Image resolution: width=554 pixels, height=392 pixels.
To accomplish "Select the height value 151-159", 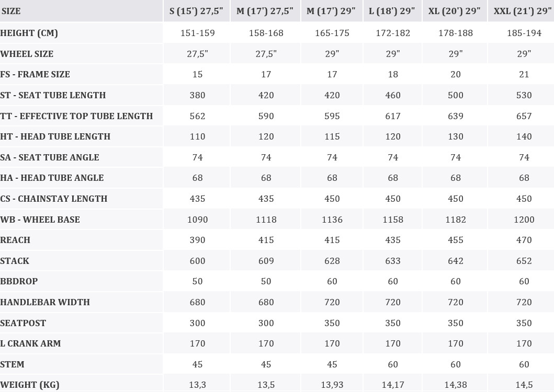I will tap(197, 33).
